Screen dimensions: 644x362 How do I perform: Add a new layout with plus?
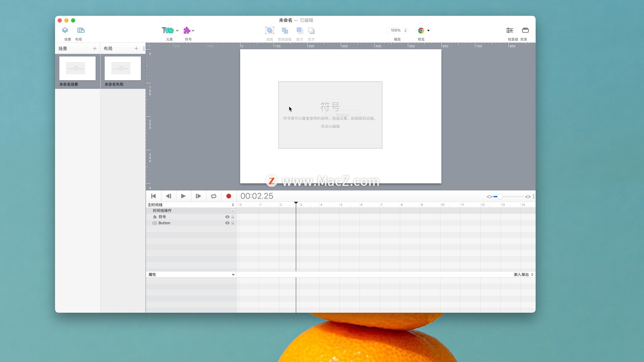[x=136, y=49]
